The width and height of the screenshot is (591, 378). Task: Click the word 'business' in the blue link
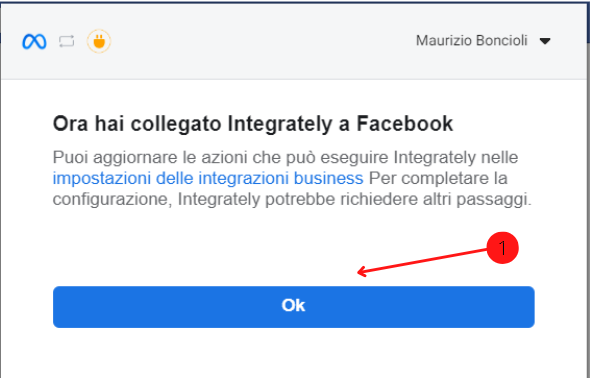coord(329,178)
